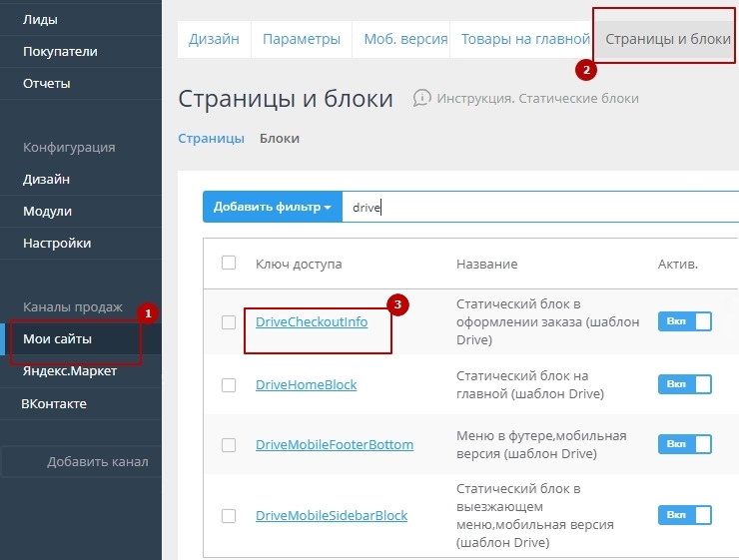Toggle the Вкл switch for DriveMobileFooterBottom

[x=685, y=444]
